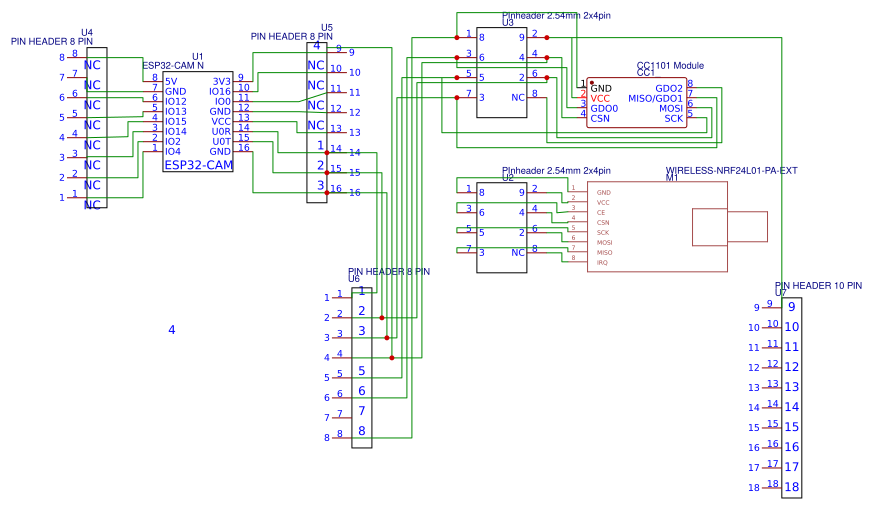Screen dimensions: 873x508
Task: Select the GDO2 pin on CC1101 module
Action: pos(669,89)
